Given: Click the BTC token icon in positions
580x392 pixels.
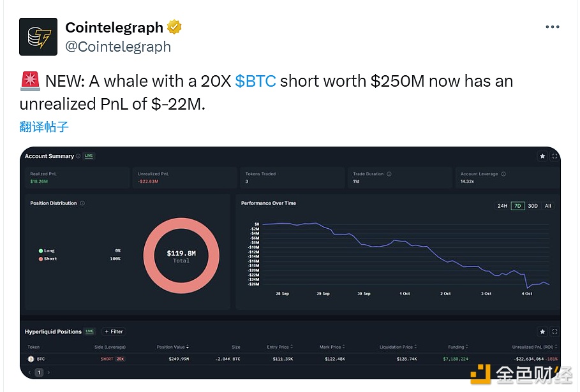Looking at the screenshot, I should pos(30,359).
